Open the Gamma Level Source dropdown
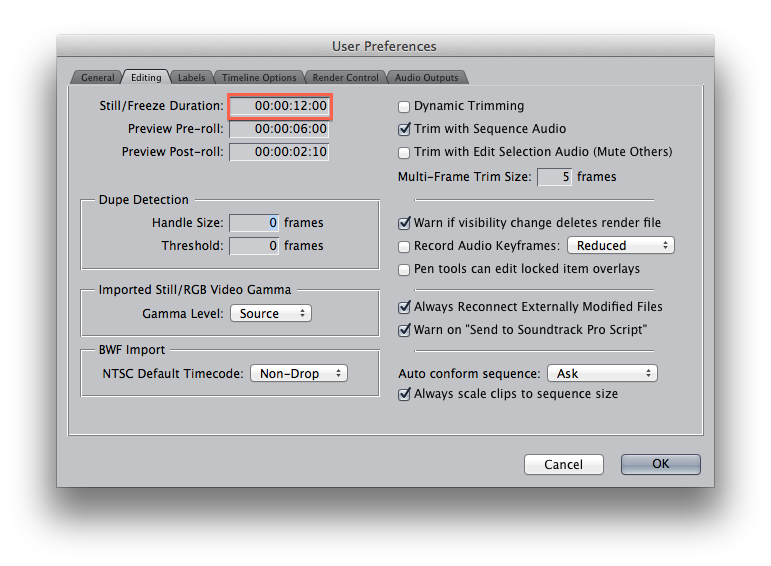Screen dimensions: 771x566 click(x=270, y=313)
